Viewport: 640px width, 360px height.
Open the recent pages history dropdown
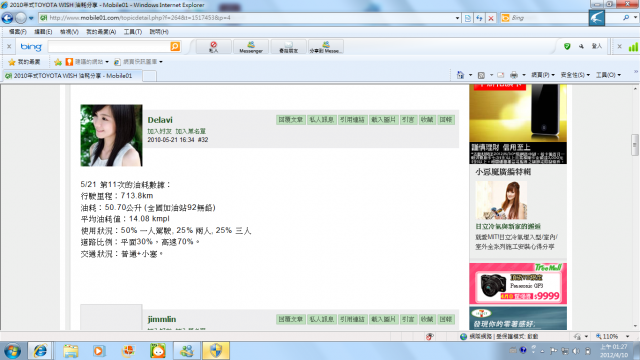tap(31, 18)
